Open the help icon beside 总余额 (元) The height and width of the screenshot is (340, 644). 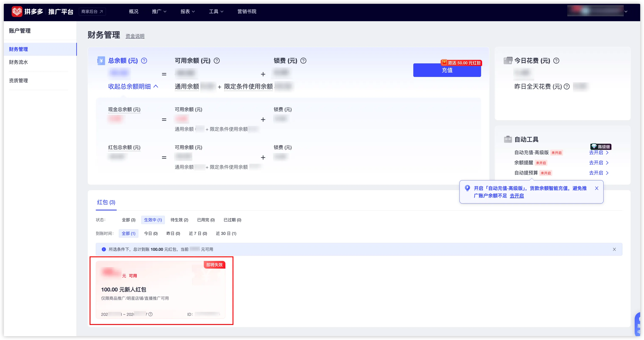click(144, 61)
